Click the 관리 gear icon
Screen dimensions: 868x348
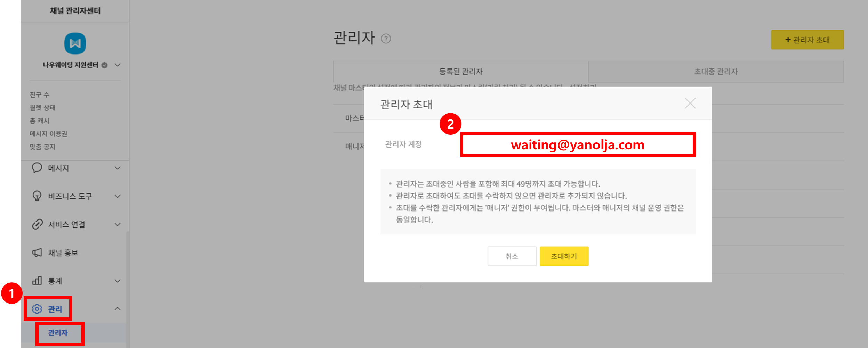pos(37,309)
